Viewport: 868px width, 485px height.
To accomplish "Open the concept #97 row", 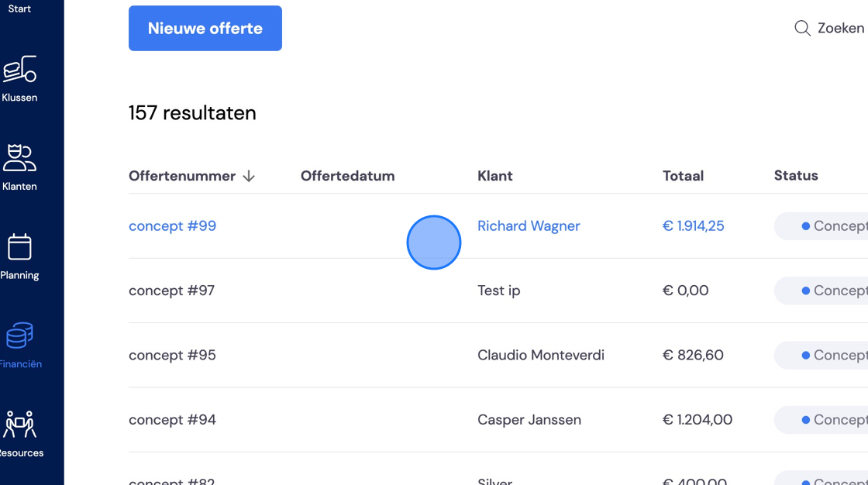I will (498, 291).
